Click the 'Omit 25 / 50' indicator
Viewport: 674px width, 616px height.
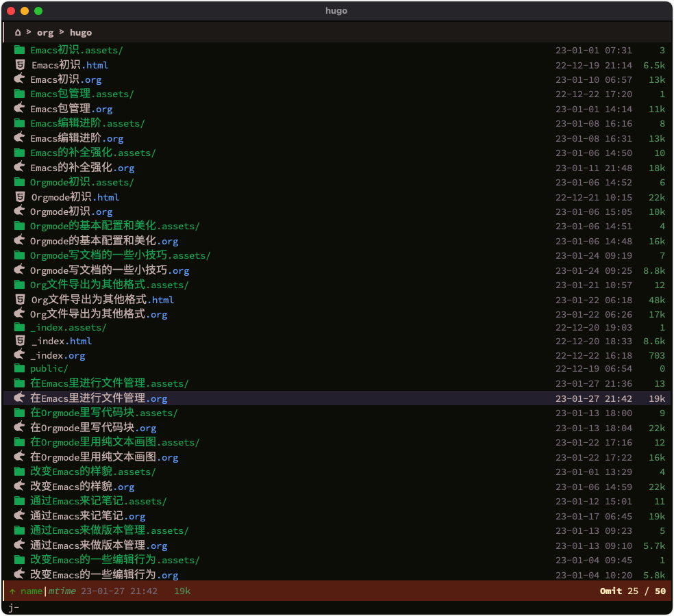[x=633, y=591]
